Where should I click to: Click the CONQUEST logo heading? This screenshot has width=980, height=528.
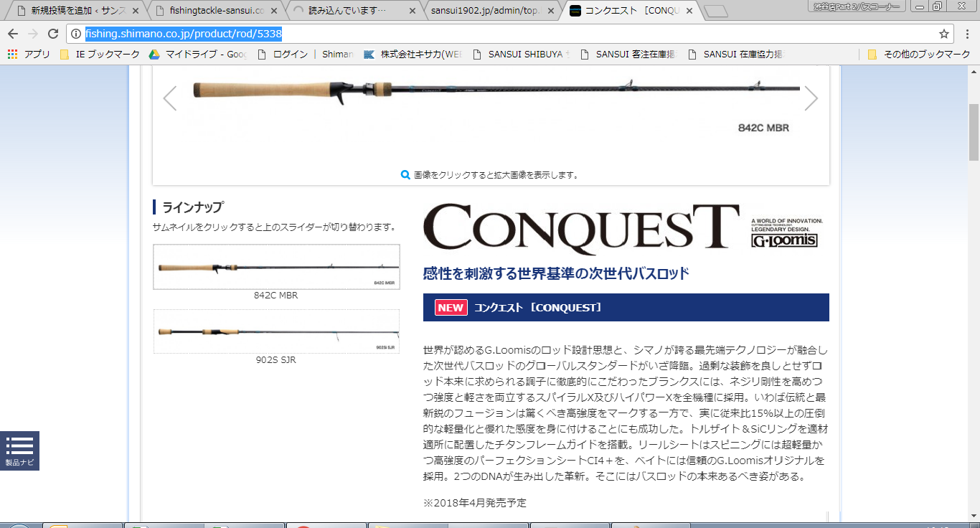(x=581, y=230)
